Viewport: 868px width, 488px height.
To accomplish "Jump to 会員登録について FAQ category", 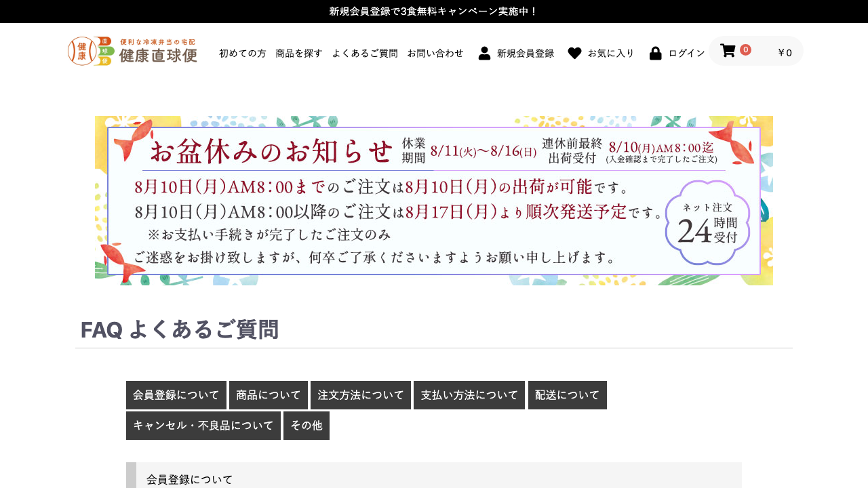I will click(176, 395).
